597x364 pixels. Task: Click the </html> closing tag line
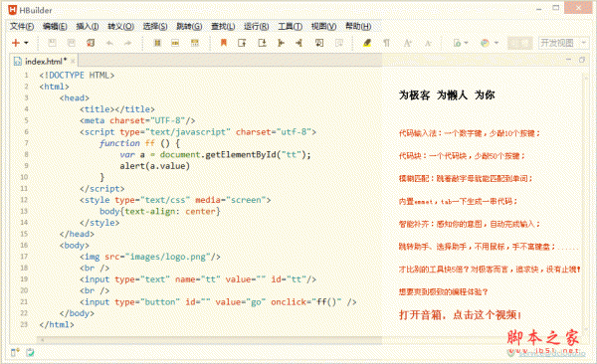click(57, 325)
